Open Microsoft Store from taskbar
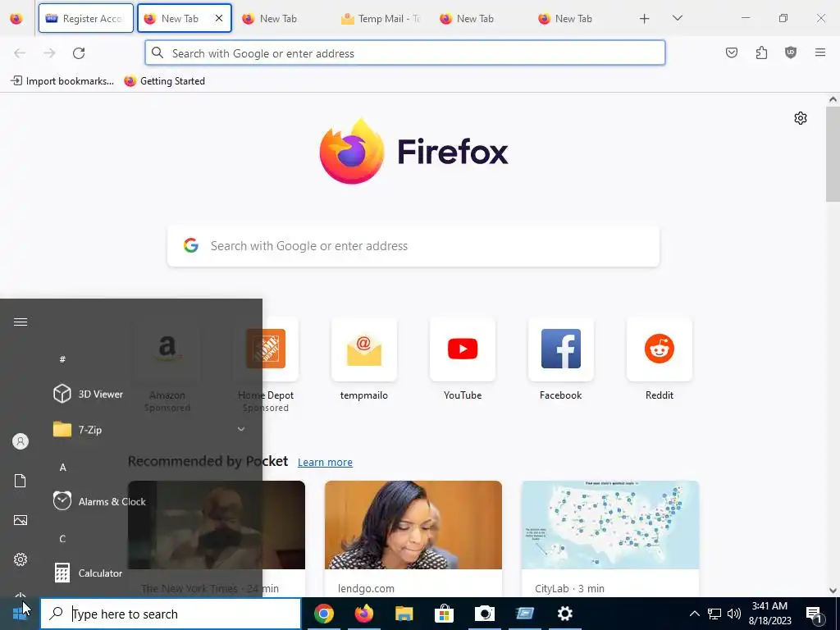 pos(444,614)
